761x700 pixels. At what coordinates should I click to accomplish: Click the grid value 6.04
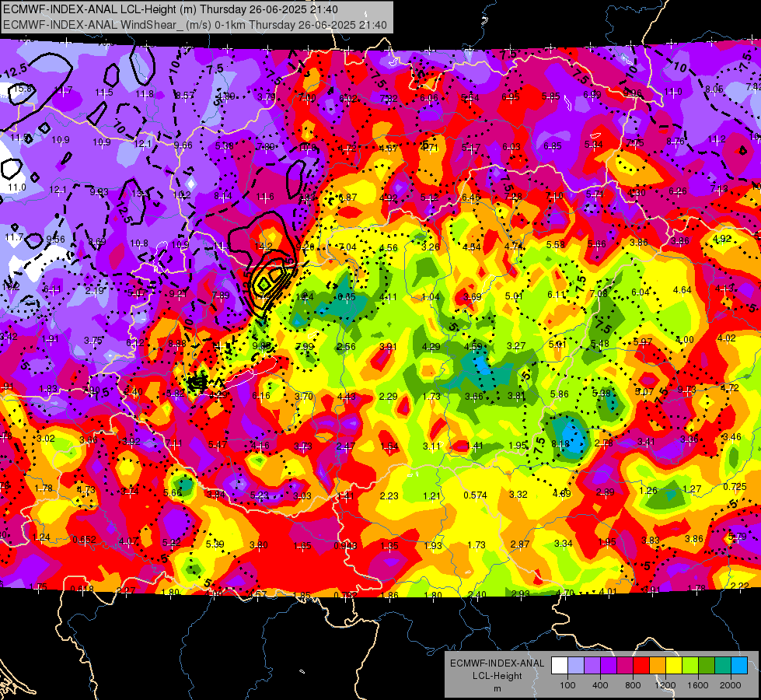point(641,292)
